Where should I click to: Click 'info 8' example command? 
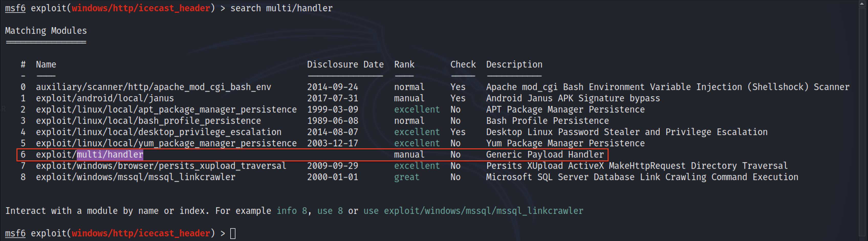(292, 211)
